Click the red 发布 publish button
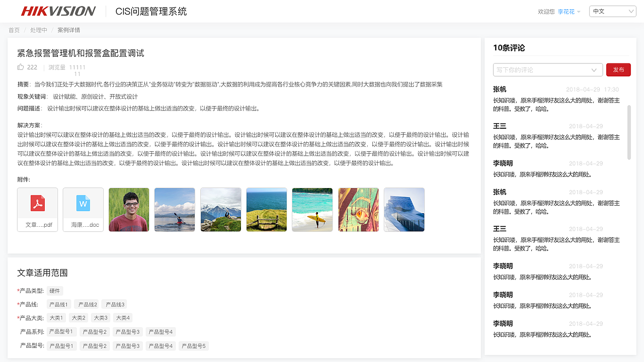The image size is (644, 362). click(x=618, y=69)
